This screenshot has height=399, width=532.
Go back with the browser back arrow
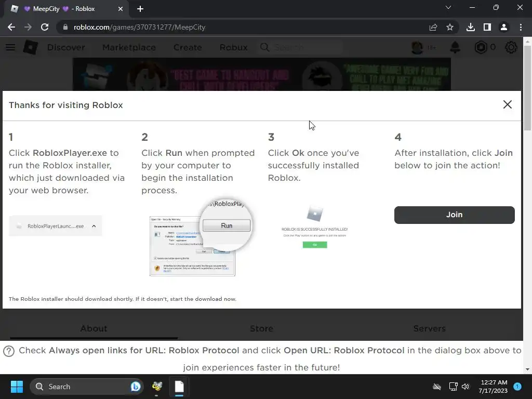11,27
